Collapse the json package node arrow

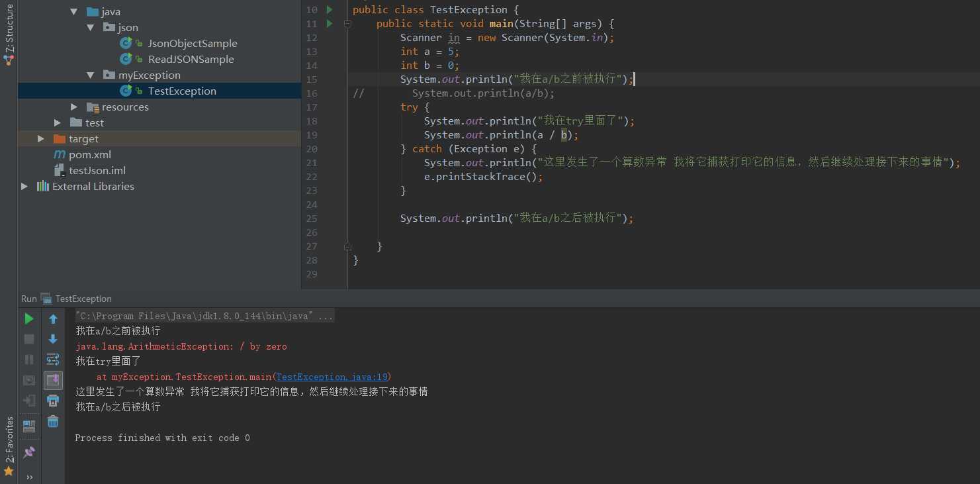click(91, 28)
